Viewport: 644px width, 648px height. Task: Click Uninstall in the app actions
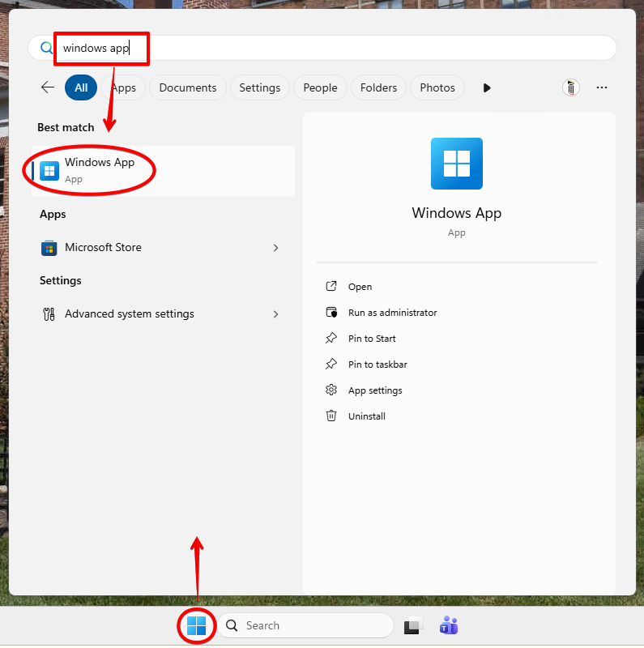point(366,416)
